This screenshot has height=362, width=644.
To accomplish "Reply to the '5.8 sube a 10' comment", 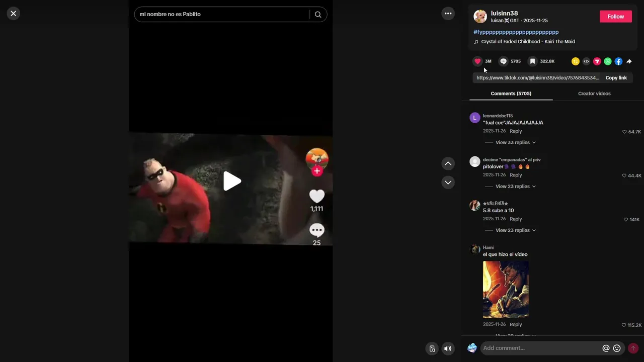I will 516,219.
